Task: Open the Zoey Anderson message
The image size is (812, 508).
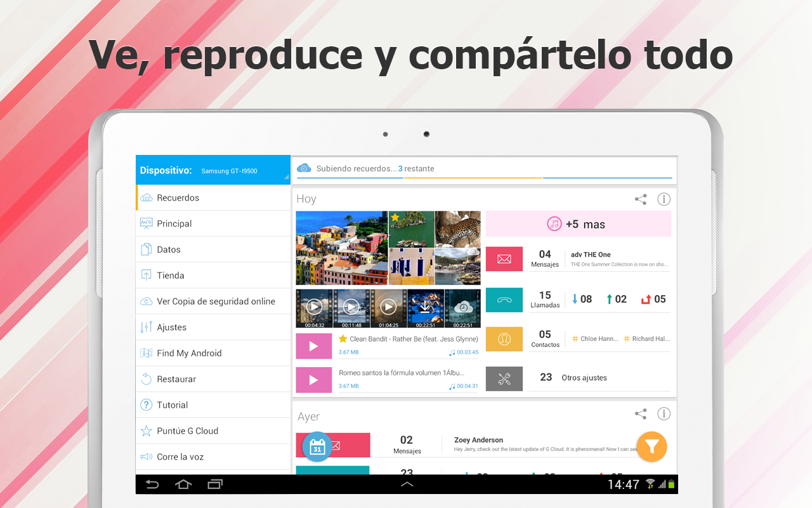Action: pos(546,444)
